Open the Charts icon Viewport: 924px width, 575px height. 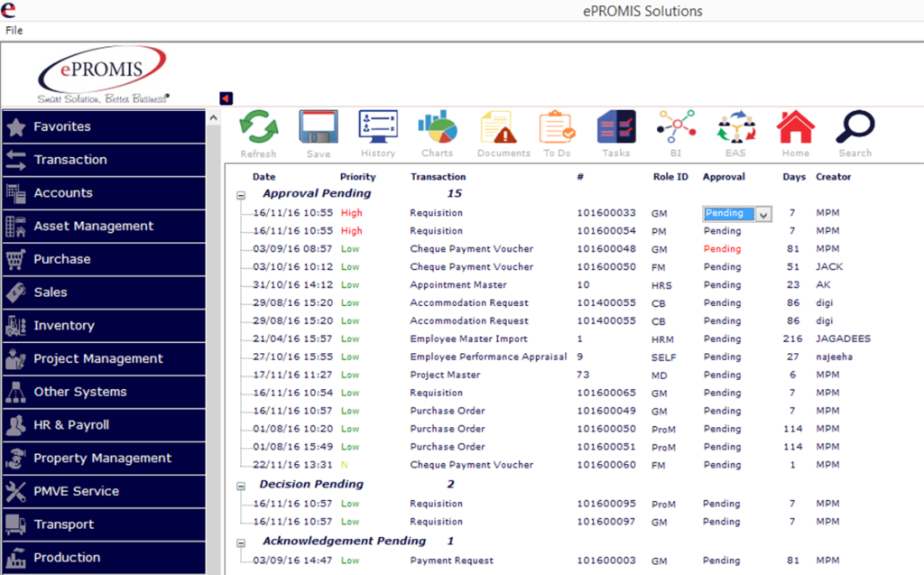click(x=438, y=128)
